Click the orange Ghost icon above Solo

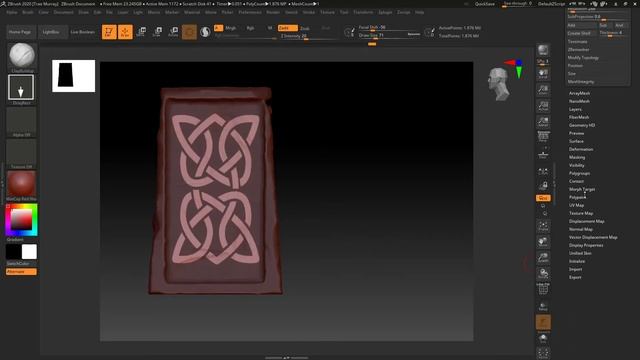coord(543,322)
